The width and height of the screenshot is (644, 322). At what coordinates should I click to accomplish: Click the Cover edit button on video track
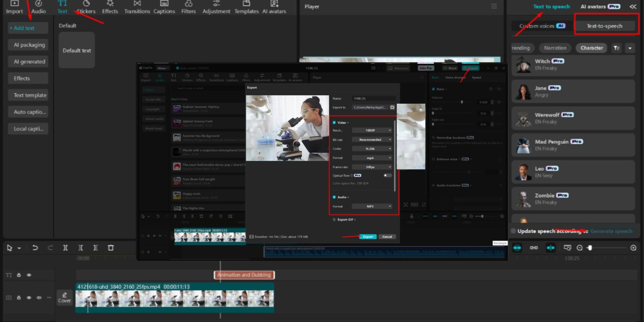point(64,298)
